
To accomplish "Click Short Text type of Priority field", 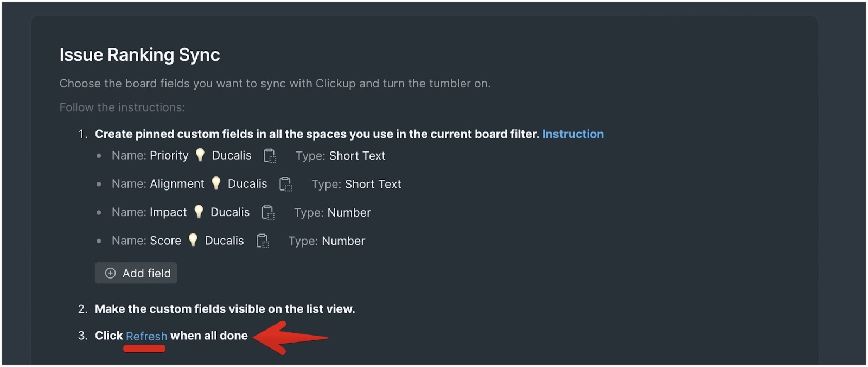I will point(357,156).
